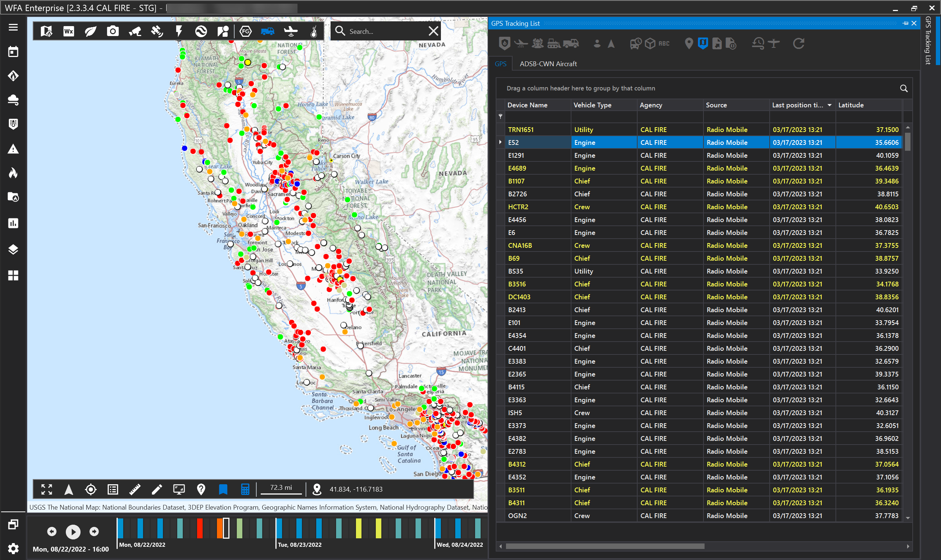Click the lightning bolt map icon
Screen dimensions: 941x560
pos(179,31)
